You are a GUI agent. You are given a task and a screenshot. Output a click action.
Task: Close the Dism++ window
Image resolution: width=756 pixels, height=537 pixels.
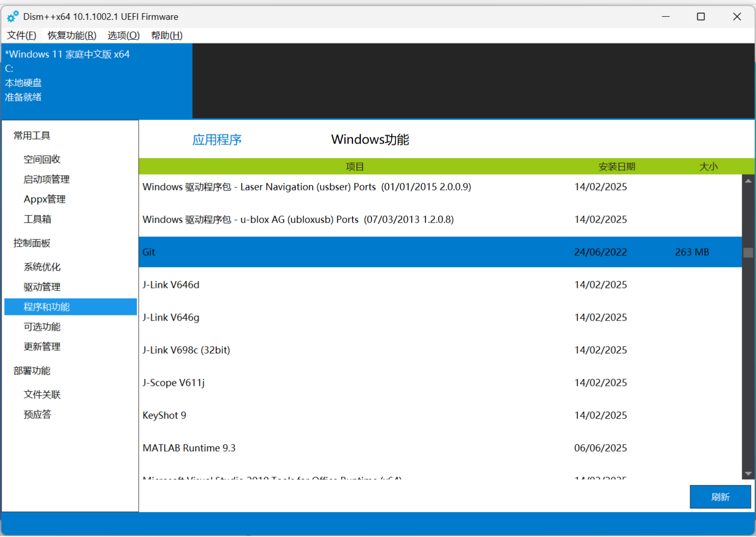click(737, 16)
